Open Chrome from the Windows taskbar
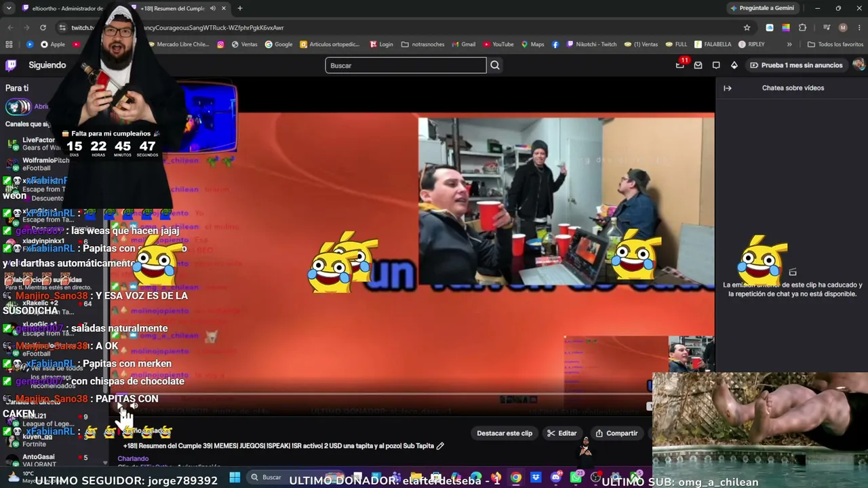This screenshot has height=488, width=868. click(x=516, y=478)
